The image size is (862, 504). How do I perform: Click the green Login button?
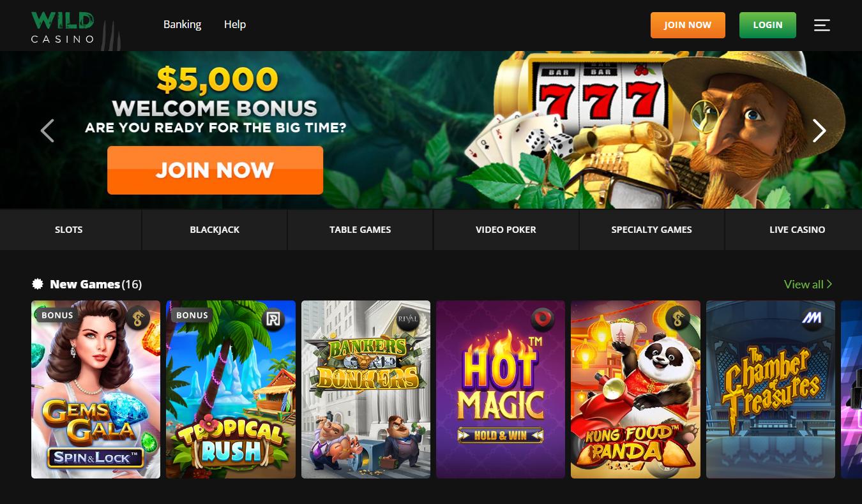(x=767, y=25)
